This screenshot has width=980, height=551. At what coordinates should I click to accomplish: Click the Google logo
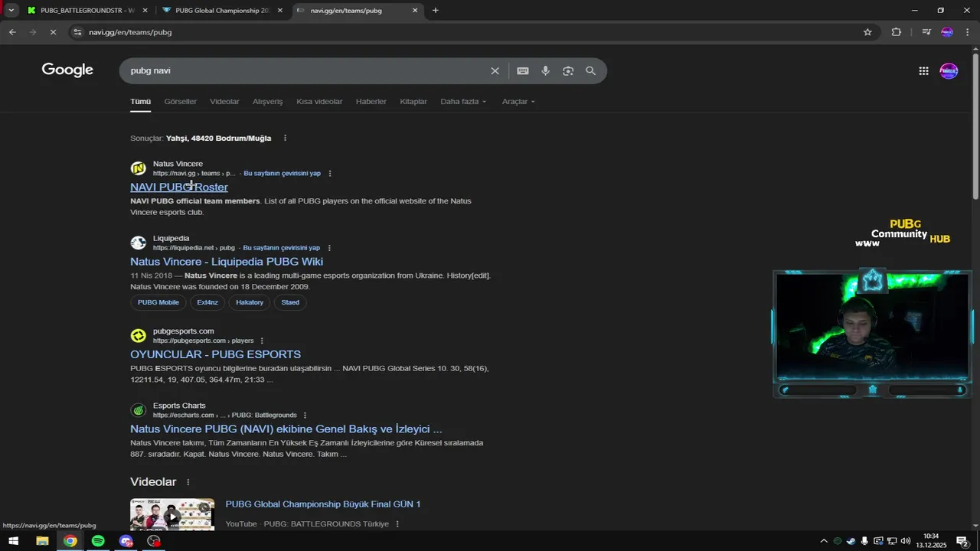(x=67, y=70)
